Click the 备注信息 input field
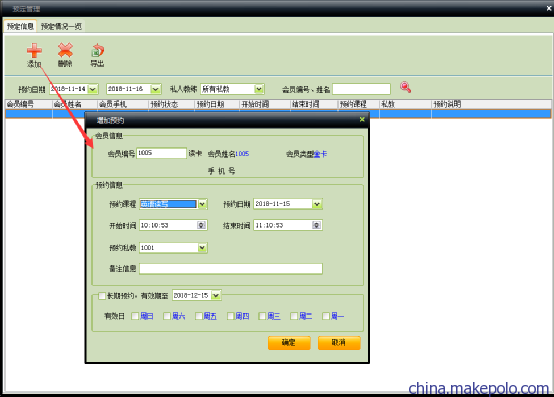Screen dimensions: 554x397 (231, 268)
